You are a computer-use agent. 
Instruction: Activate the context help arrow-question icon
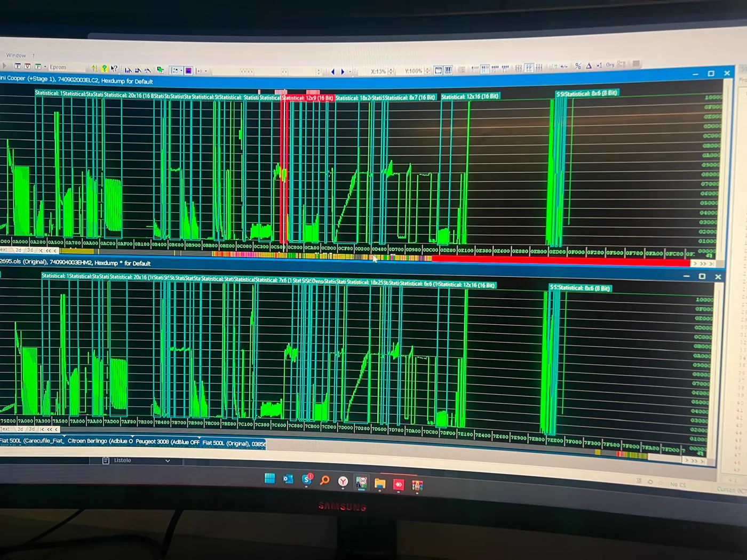114,69
